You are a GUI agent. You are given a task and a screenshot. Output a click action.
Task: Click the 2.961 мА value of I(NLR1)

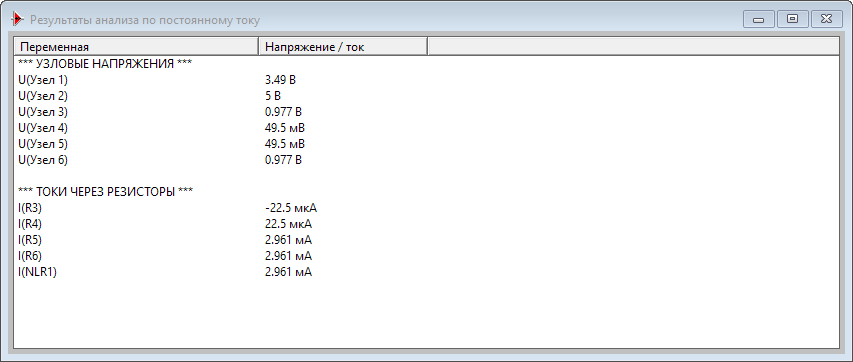(x=288, y=272)
